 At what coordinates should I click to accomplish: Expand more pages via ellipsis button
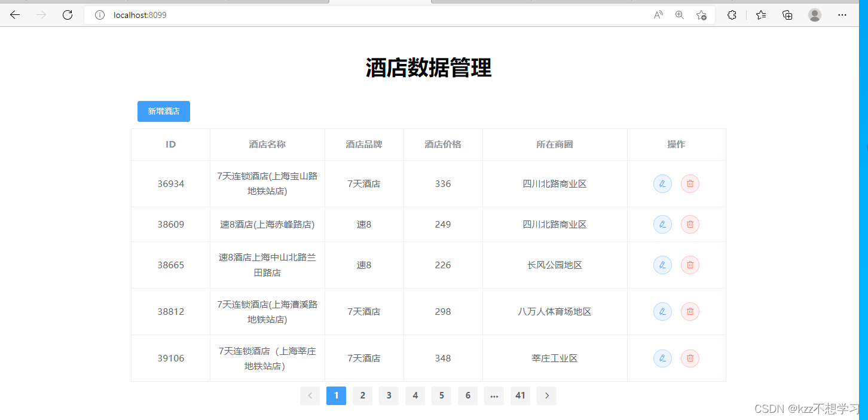[x=494, y=396]
